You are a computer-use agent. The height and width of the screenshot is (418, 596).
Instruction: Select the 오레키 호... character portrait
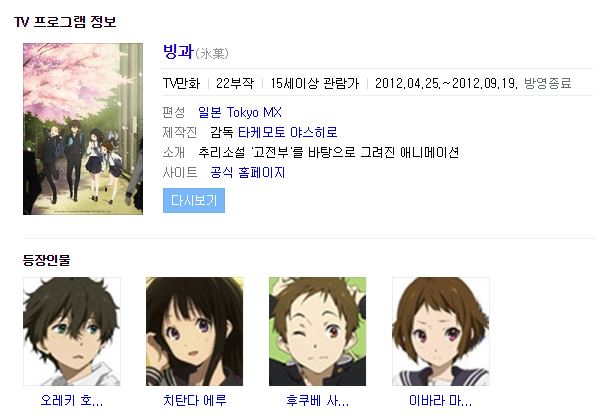72,331
